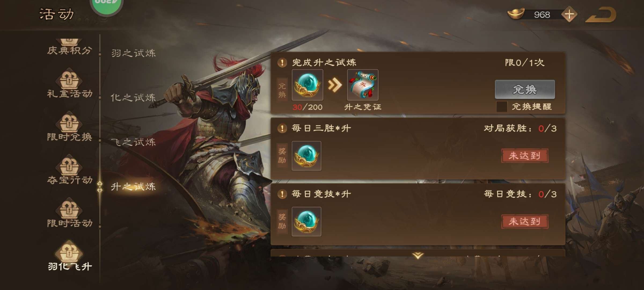Switch to the 化之试炼 tab
The width and height of the screenshot is (644, 290).
point(133,97)
